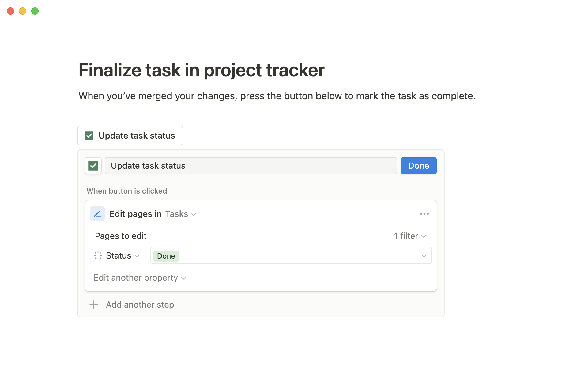Click the Update task status name input field
The image size is (588, 368).
coord(250,165)
